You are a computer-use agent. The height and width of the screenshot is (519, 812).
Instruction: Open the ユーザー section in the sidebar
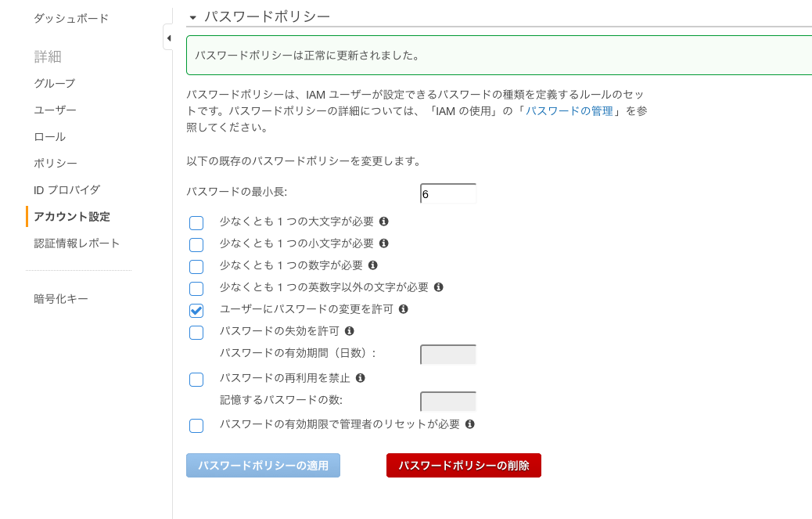pyautogui.click(x=50, y=110)
